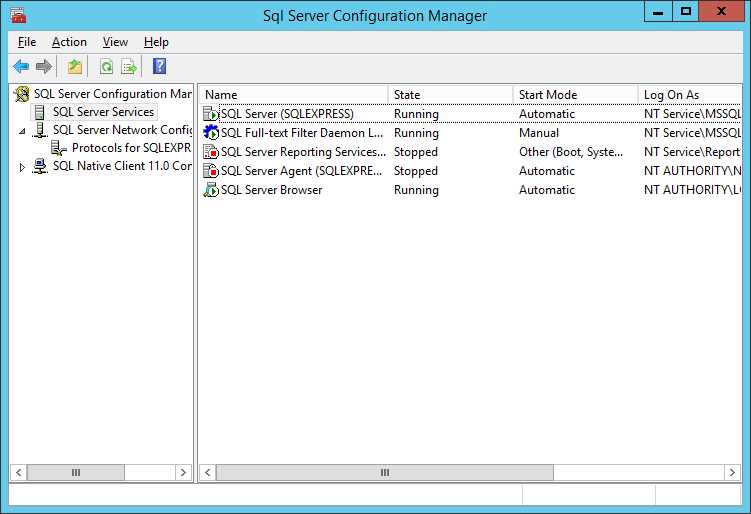Click the SQL Server Services tree icon

coord(40,112)
